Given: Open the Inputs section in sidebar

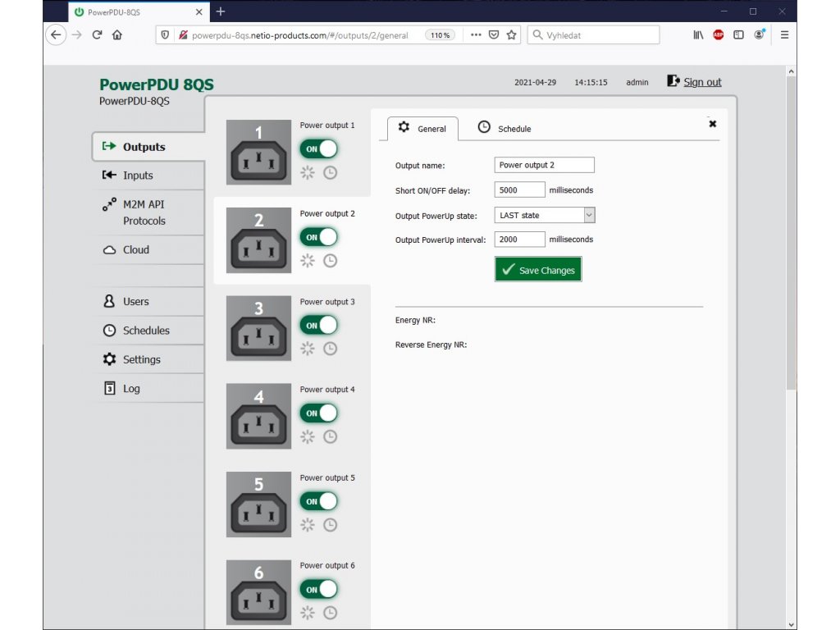Looking at the screenshot, I should click(x=148, y=176).
